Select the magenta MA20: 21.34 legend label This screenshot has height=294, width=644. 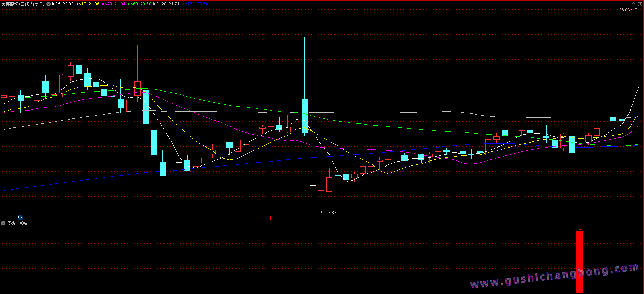tap(113, 4)
